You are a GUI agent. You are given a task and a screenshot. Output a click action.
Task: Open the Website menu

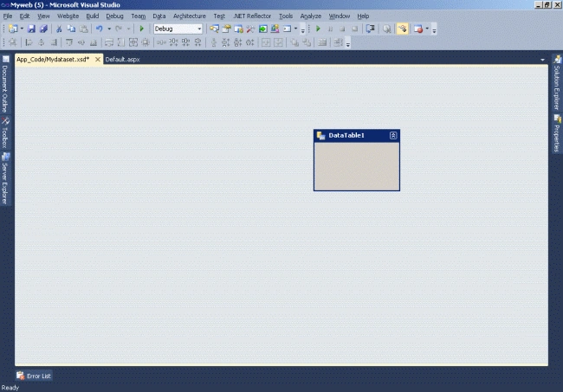pos(68,16)
